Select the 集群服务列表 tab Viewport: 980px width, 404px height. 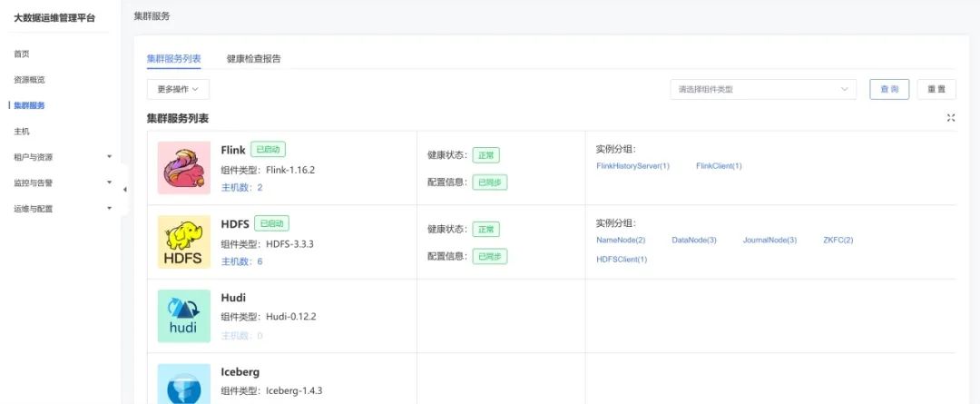tap(174, 59)
